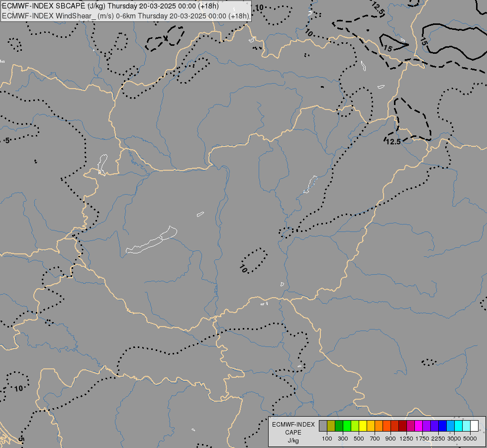Click the bright cyan legend swatch
This screenshot has width=487, height=448.
click(x=459, y=426)
